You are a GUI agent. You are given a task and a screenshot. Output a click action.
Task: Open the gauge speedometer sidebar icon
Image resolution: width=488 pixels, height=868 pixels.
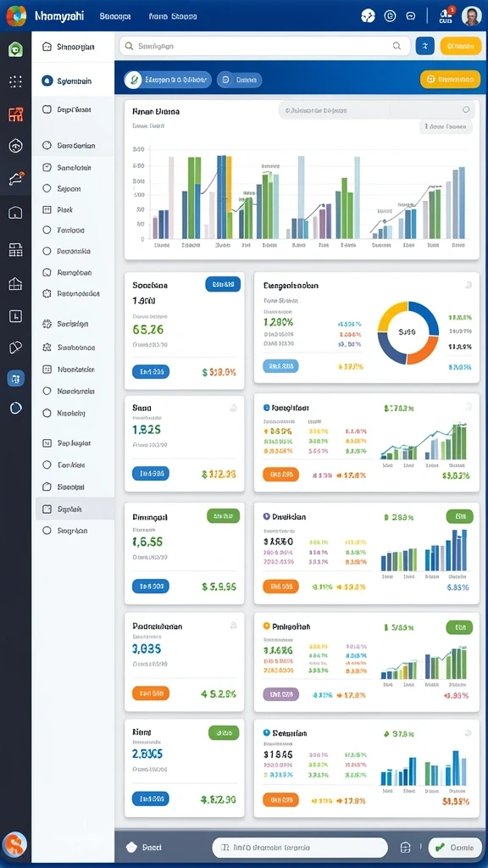(15, 146)
